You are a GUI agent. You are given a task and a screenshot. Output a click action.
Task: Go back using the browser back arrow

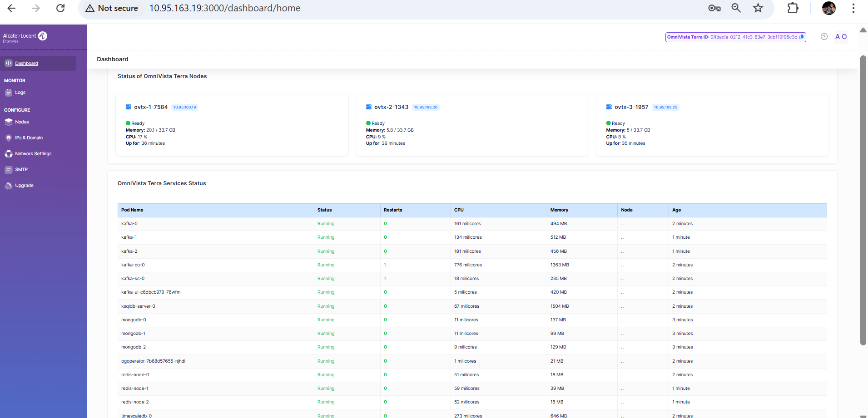(12, 8)
